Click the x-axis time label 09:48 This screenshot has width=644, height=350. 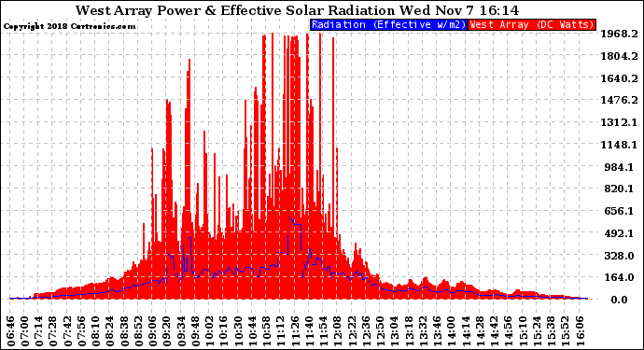[196, 331]
